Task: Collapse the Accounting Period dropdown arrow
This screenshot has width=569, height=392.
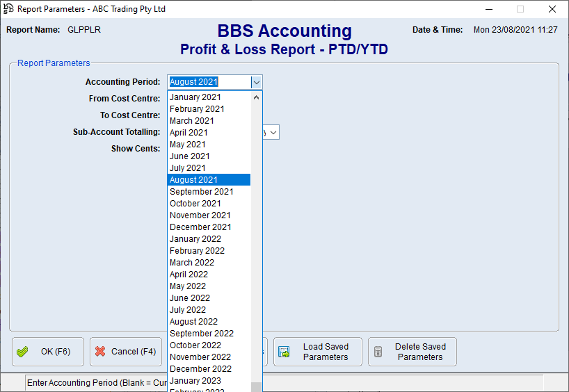Action: tap(257, 82)
